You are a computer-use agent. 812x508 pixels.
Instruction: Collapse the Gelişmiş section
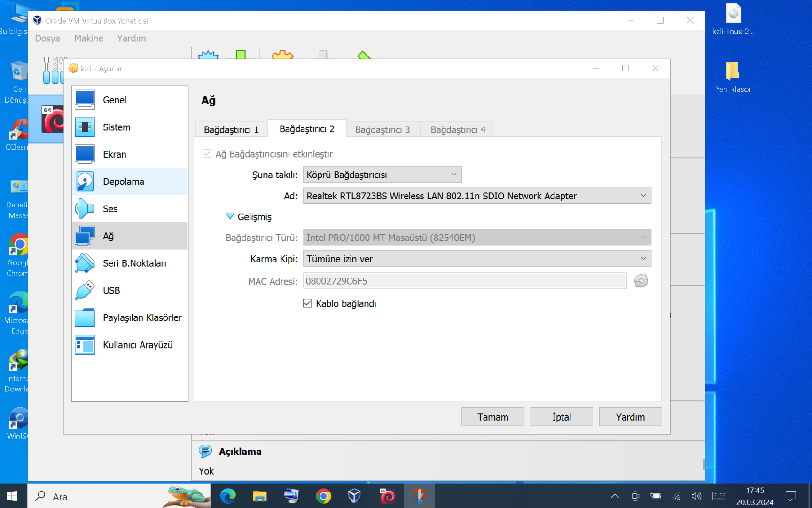point(230,216)
